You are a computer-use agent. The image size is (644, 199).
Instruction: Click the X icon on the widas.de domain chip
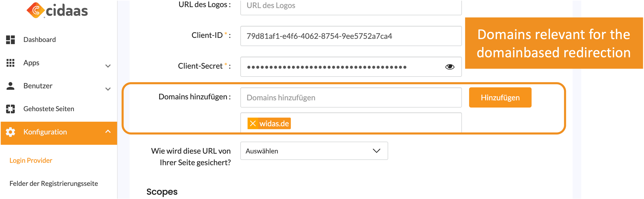coord(253,123)
